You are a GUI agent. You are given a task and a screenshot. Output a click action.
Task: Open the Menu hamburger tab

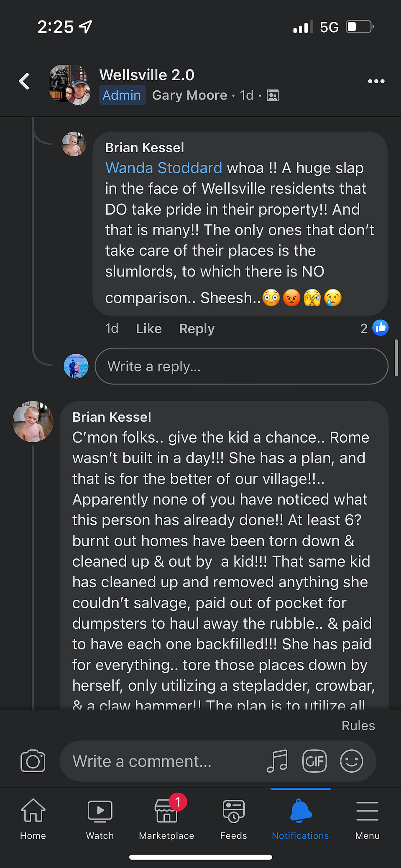point(368,818)
